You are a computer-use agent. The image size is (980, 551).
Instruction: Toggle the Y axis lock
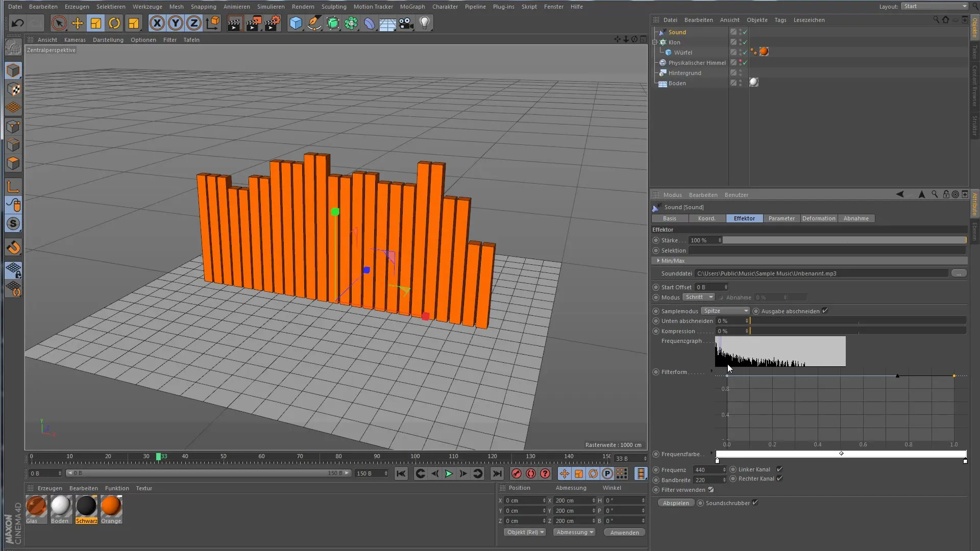(176, 23)
